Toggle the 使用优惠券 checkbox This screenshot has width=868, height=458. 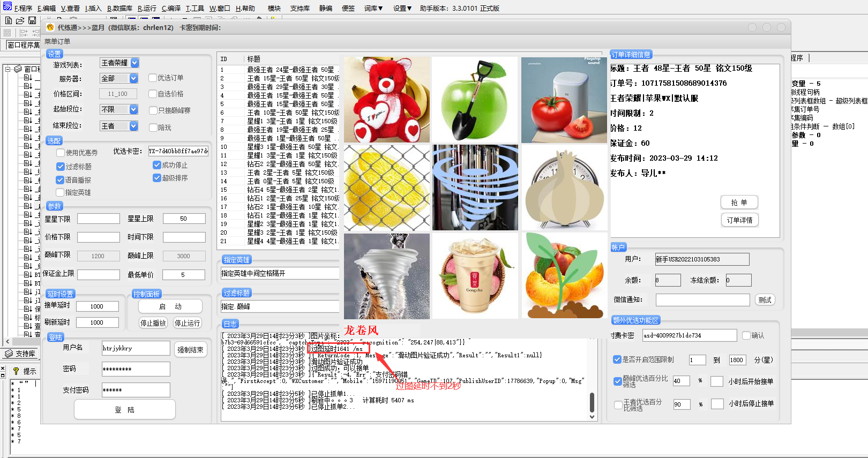click(61, 153)
